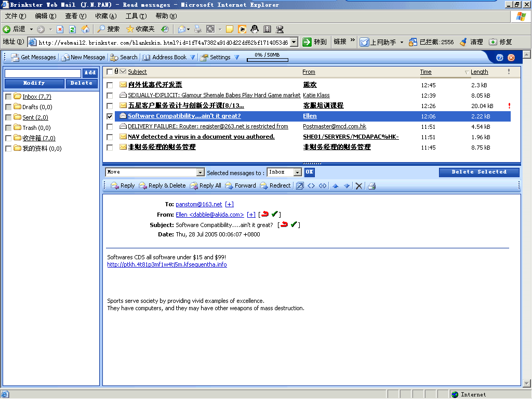Forward the open message
The height and width of the screenshot is (399, 532).
click(x=241, y=185)
